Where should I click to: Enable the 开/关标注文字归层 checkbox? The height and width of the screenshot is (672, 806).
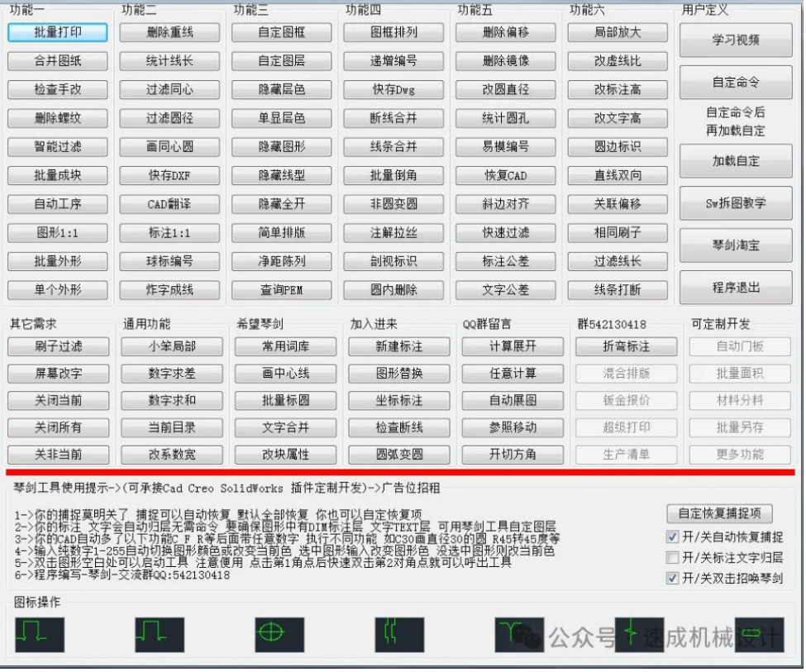tap(673, 557)
